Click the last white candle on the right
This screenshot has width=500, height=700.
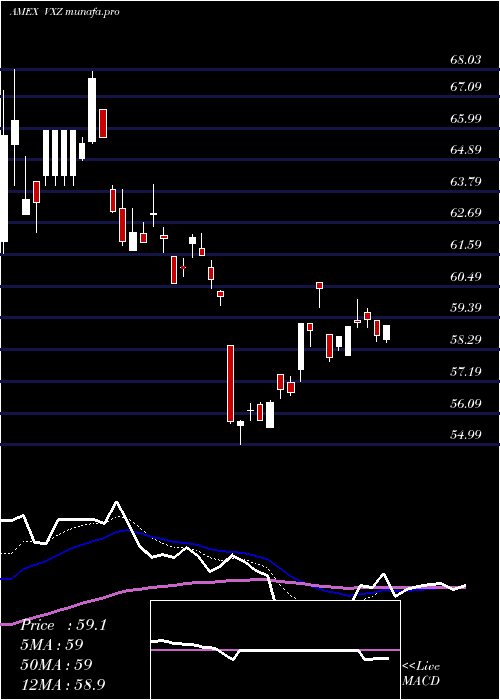387,333
